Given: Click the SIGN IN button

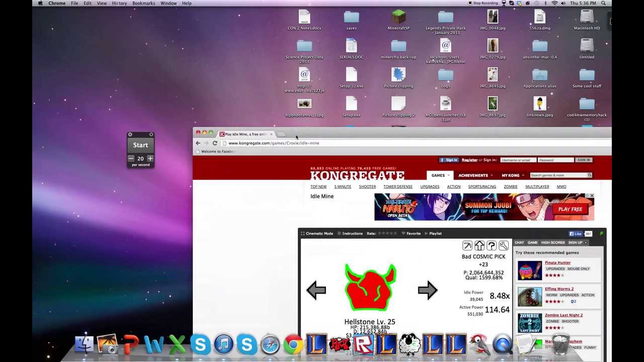Looking at the screenshot, I should pos(584,160).
